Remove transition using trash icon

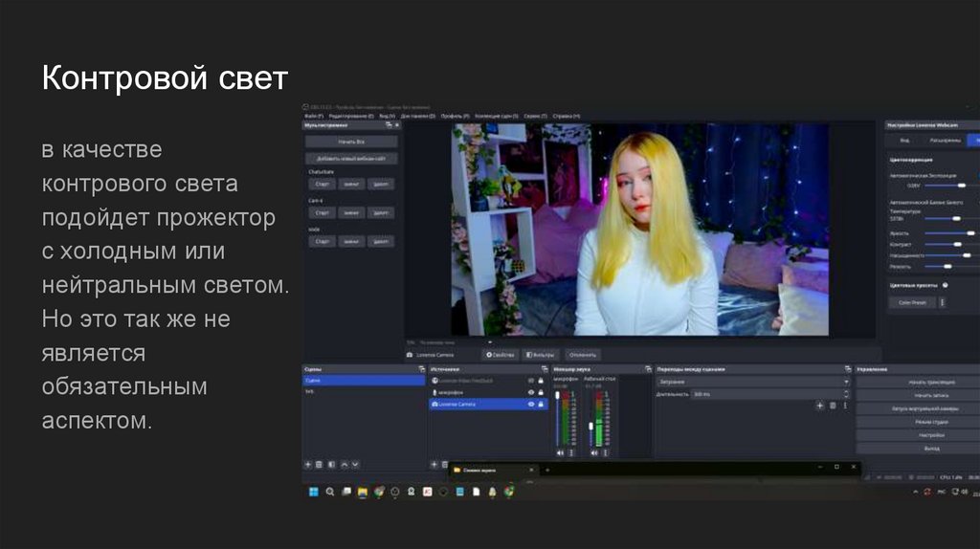pyautogui.click(x=833, y=406)
